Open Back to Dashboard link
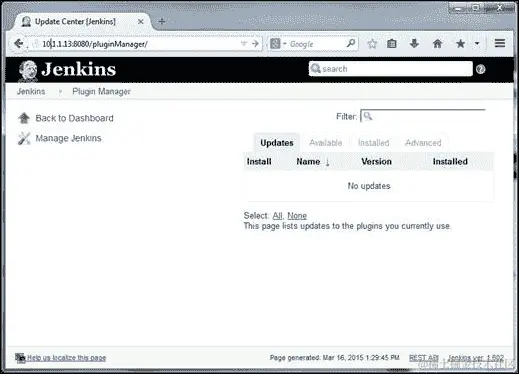This screenshot has height=374, width=519. pyautogui.click(x=74, y=118)
